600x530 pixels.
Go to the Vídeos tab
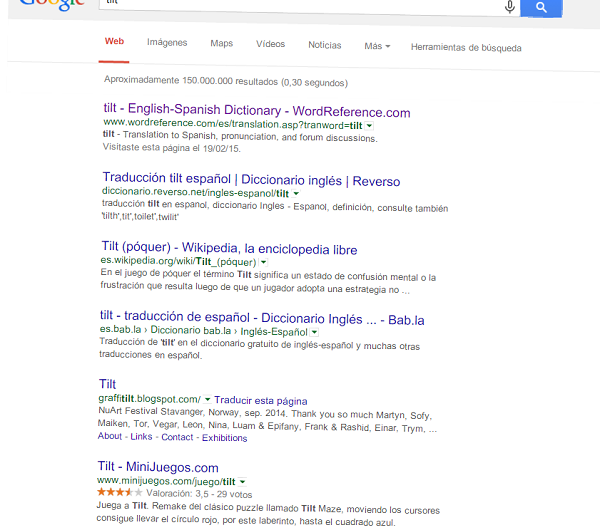(271, 44)
